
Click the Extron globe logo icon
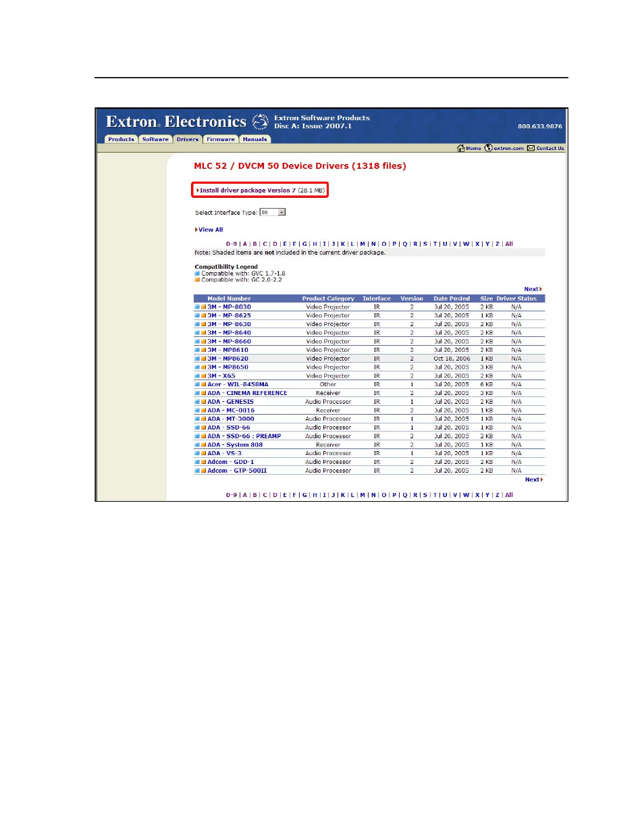click(260, 122)
